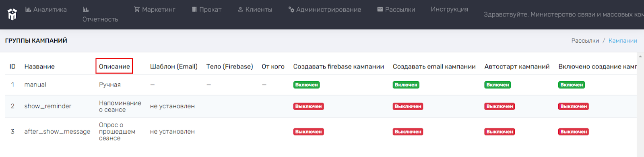The image size is (644, 157).
Task: Expand the Администрирование dropdown menu
Action: point(325,9)
